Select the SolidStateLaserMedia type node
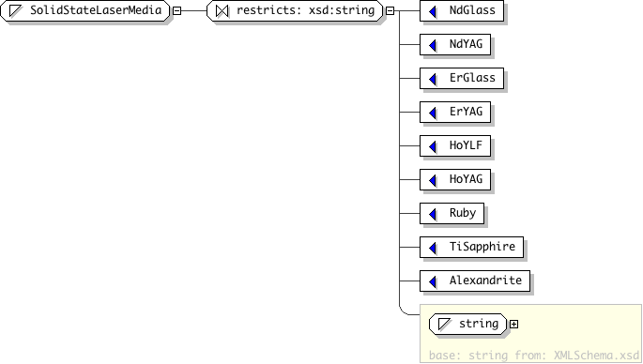Viewport: 643px width, 364px height. pyautogui.click(x=84, y=10)
